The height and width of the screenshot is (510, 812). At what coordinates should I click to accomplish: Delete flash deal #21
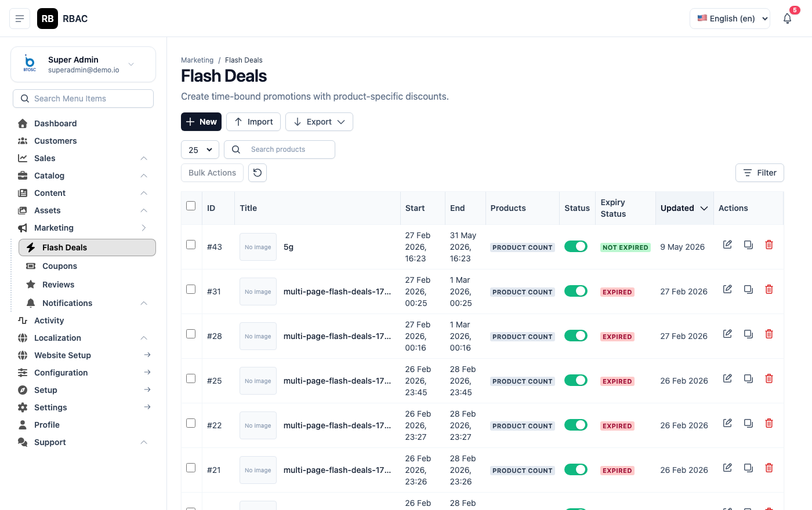pyautogui.click(x=769, y=468)
